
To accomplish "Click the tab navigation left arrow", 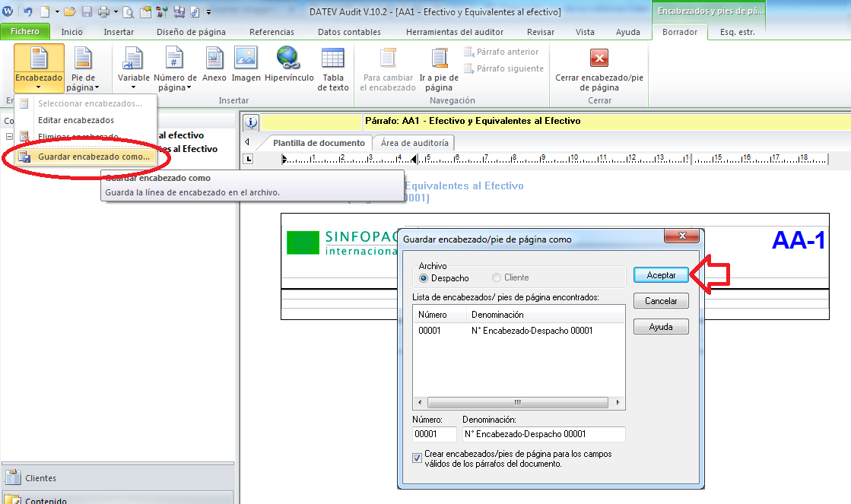I will pos(247,142).
